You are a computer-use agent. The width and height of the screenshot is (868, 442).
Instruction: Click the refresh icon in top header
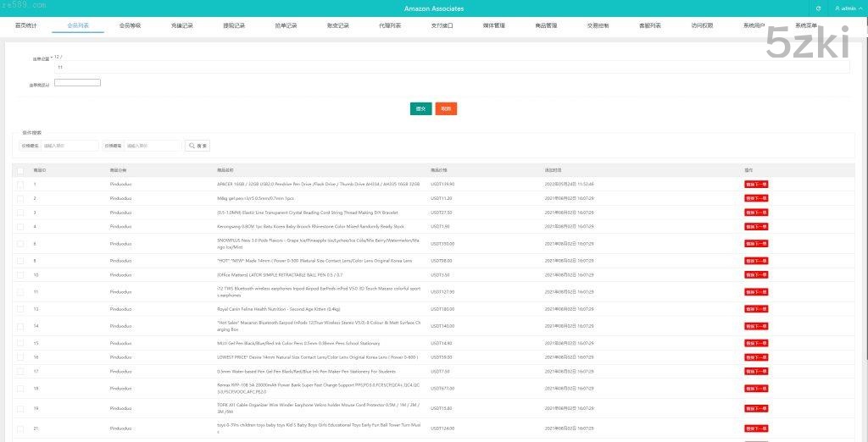[x=818, y=8]
